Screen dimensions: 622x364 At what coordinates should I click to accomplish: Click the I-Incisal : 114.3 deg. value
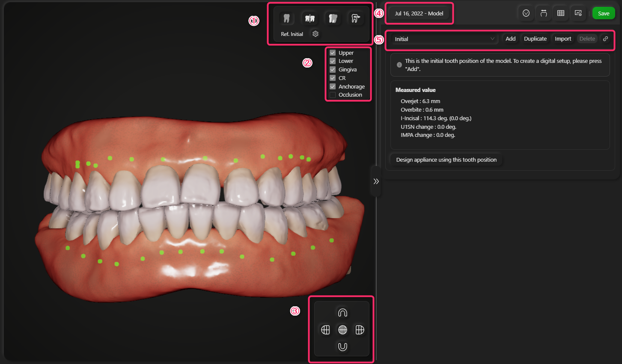point(436,118)
